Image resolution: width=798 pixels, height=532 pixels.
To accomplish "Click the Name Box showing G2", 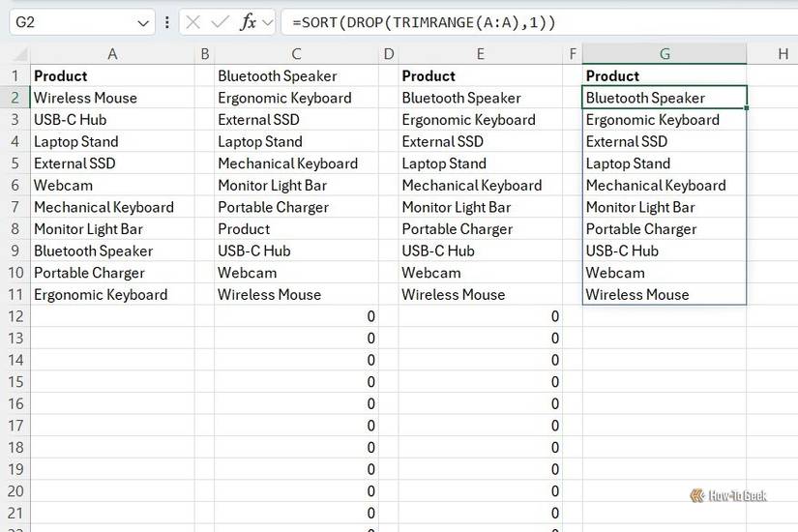I will tap(81, 22).
